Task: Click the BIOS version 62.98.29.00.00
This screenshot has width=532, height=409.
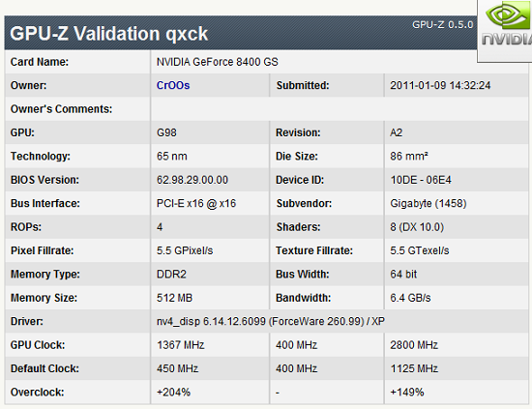Action: [192, 180]
